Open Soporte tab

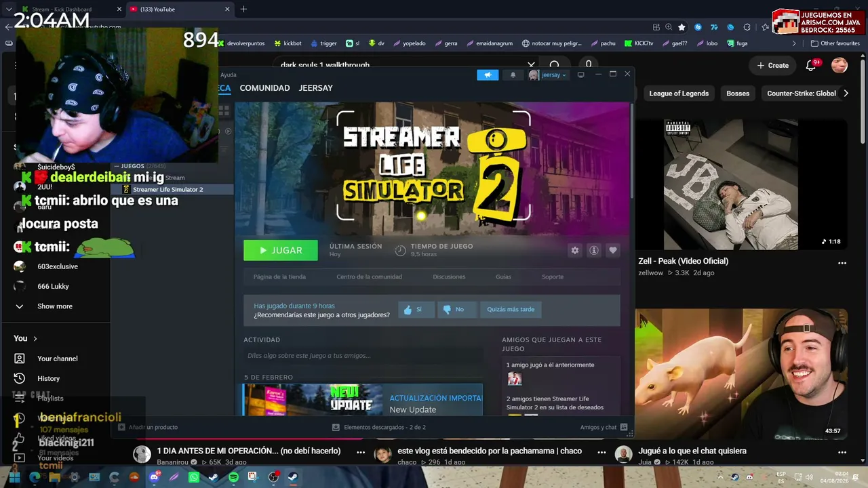[553, 277]
